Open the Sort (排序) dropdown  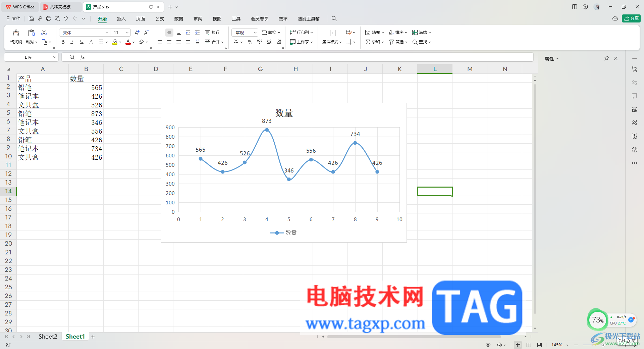coord(398,33)
